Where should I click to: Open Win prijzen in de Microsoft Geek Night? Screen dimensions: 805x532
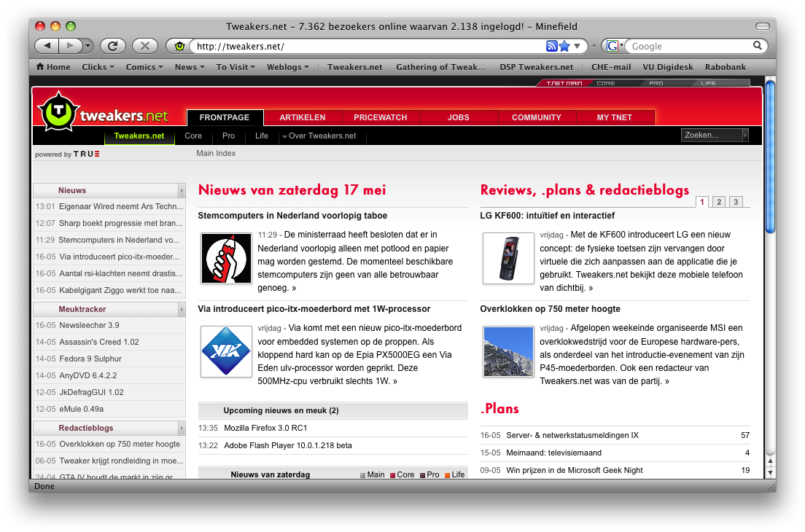point(575,470)
